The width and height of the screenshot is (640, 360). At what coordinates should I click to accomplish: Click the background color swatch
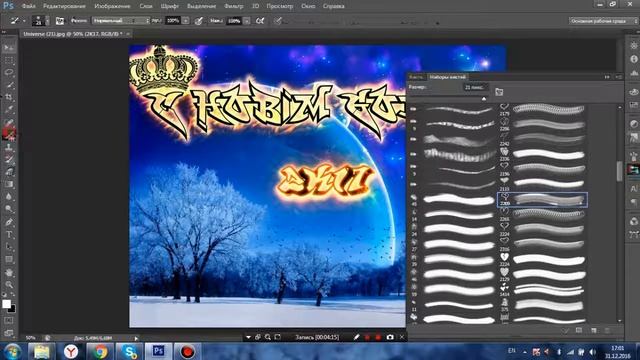tap(12, 309)
